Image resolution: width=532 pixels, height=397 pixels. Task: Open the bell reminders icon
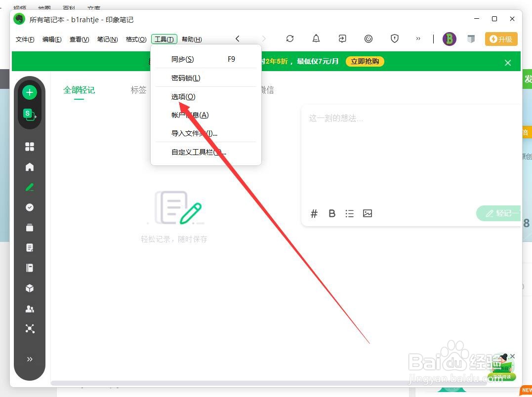click(316, 39)
